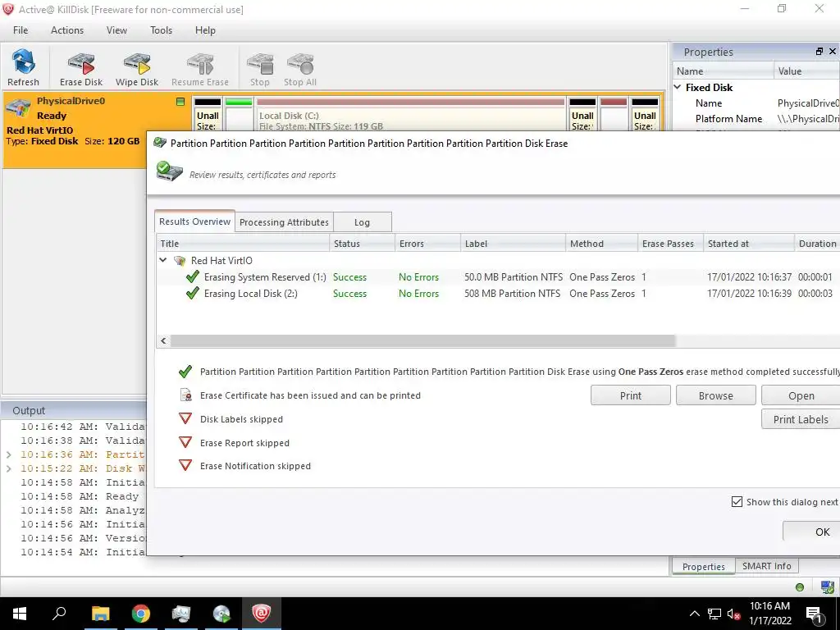This screenshot has width=840, height=630.
Task: Select the Local Disk (C:) partition block
Action: 410,115
